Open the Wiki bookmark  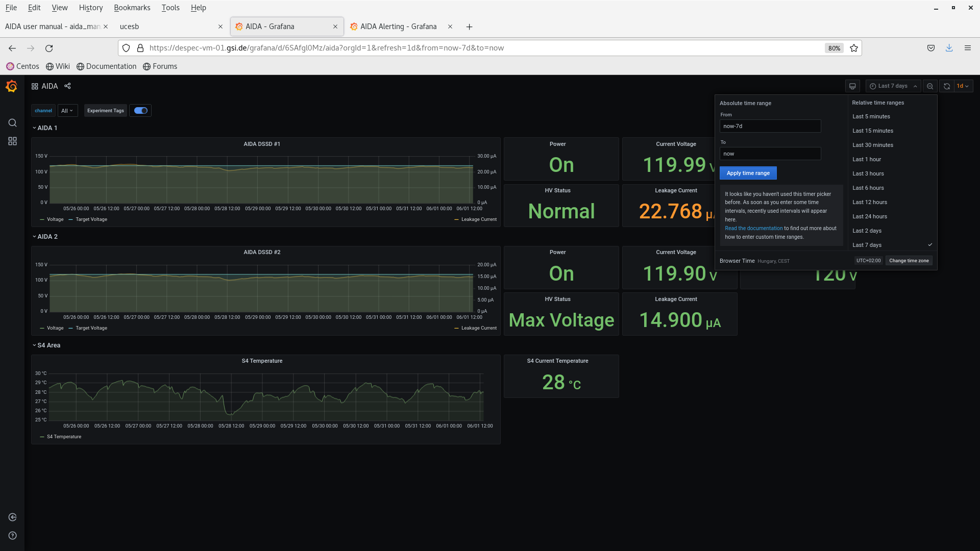click(58, 66)
